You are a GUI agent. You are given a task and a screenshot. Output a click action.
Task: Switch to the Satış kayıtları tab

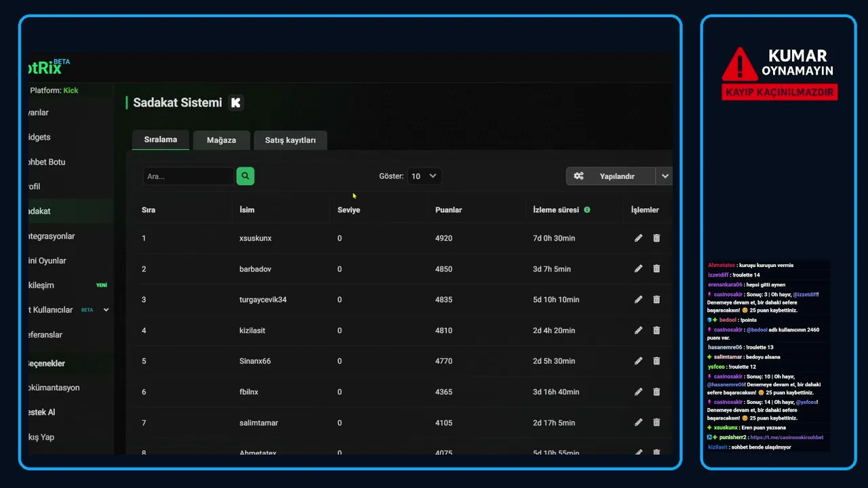290,140
